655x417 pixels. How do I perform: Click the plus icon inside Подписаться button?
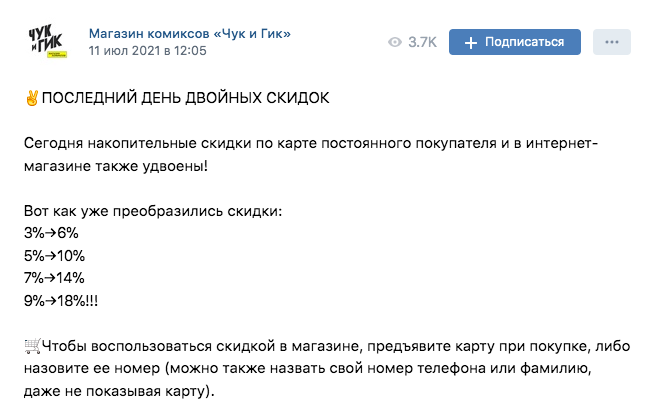(469, 42)
